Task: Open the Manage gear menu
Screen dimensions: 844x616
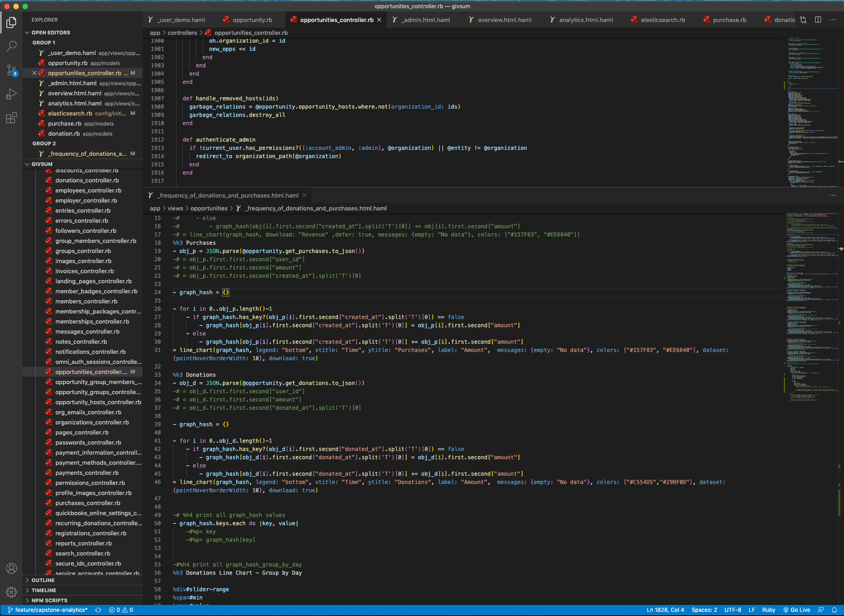Action: click(x=11, y=592)
